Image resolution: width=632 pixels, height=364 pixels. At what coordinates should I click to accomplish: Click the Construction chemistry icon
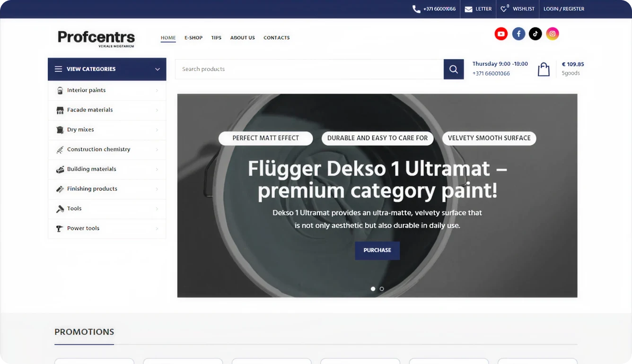(x=60, y=149)
